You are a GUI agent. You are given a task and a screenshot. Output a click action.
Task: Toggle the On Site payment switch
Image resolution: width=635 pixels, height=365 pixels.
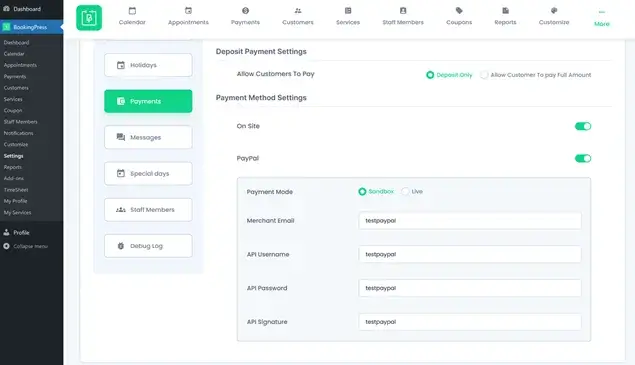click(x=583, y=126)
